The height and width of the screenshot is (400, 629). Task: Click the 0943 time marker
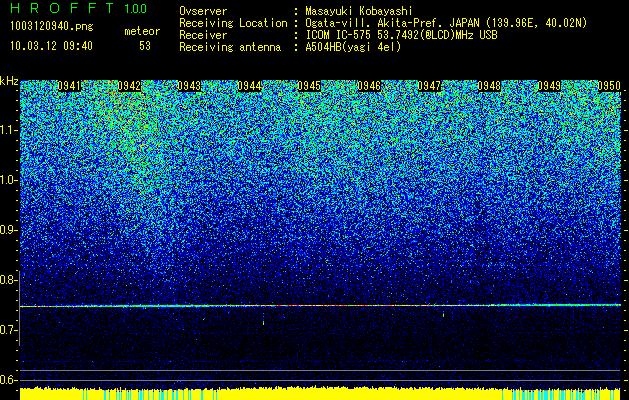pyautogui.click(x=189, y=86)
